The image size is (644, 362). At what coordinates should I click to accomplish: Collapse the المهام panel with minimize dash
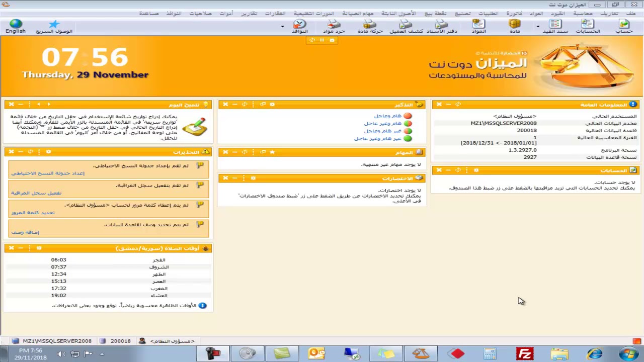tap(234, 152)
